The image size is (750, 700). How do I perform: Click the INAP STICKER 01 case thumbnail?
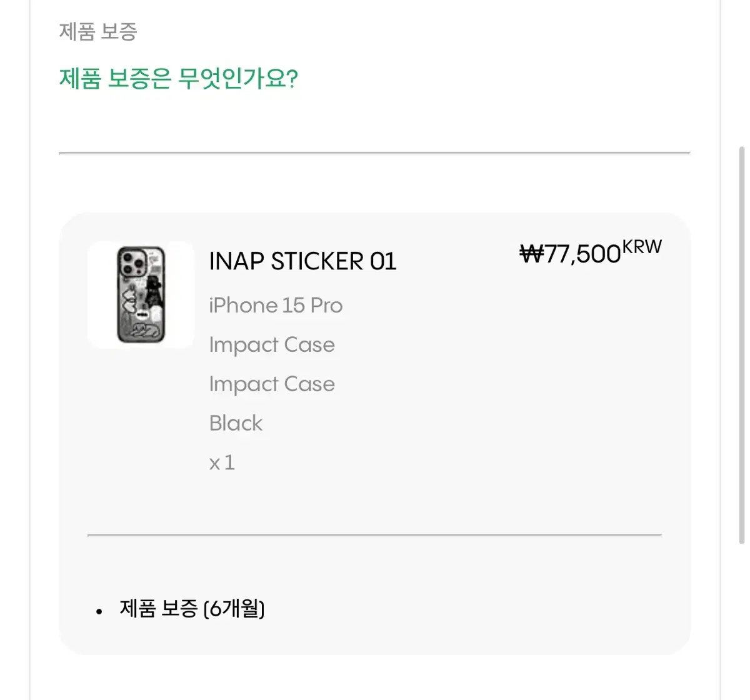tap(141, 294)
